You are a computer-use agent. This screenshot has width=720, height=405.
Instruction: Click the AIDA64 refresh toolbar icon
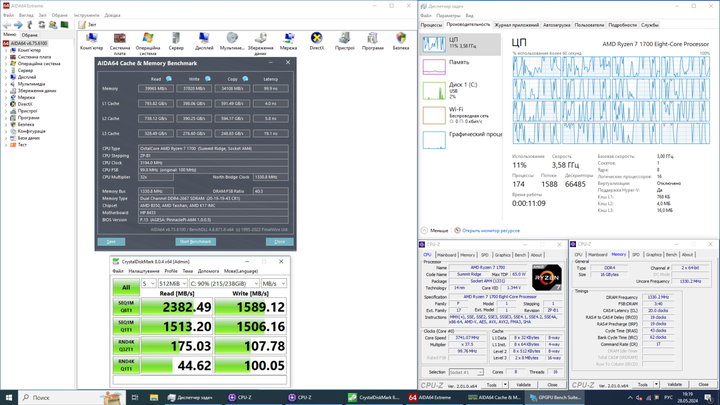[x=41, y=25]
